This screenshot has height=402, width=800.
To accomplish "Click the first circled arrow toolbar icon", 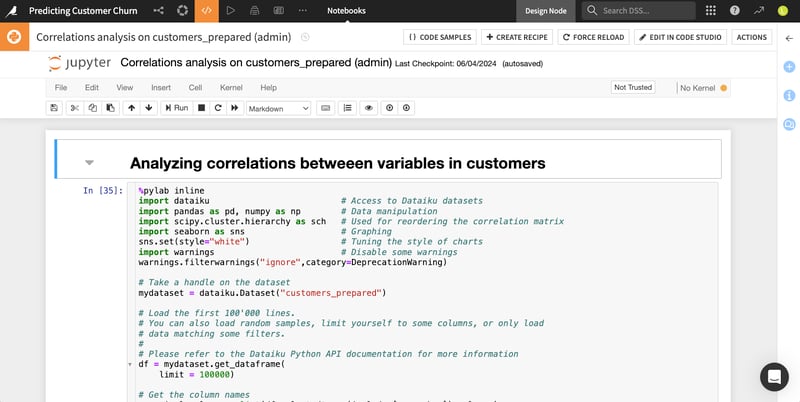I will click(390, 108).
